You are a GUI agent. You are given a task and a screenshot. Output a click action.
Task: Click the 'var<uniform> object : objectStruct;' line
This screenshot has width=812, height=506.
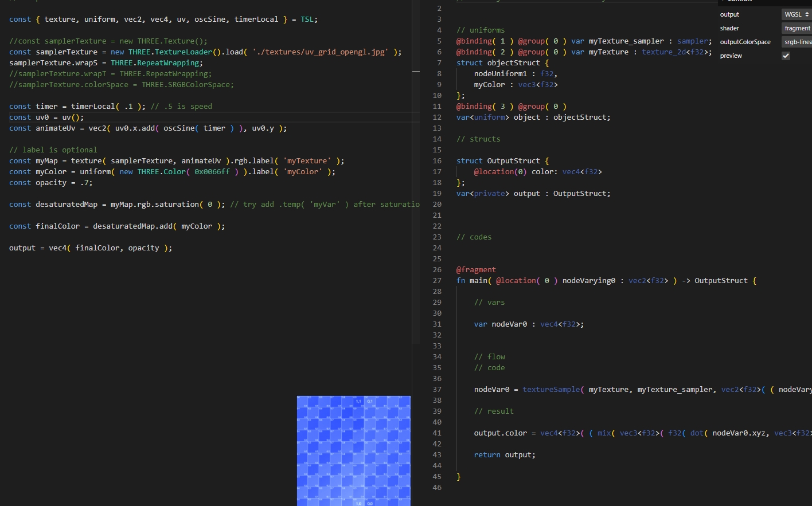[533, 117]
